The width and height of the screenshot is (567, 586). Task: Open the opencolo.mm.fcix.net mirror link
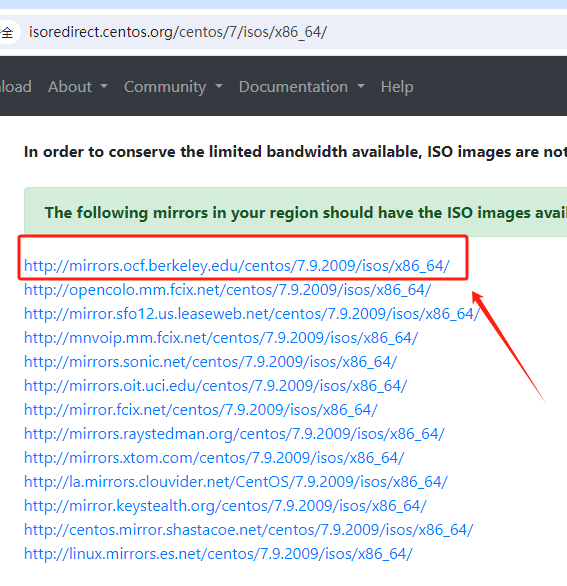point(227,290)
